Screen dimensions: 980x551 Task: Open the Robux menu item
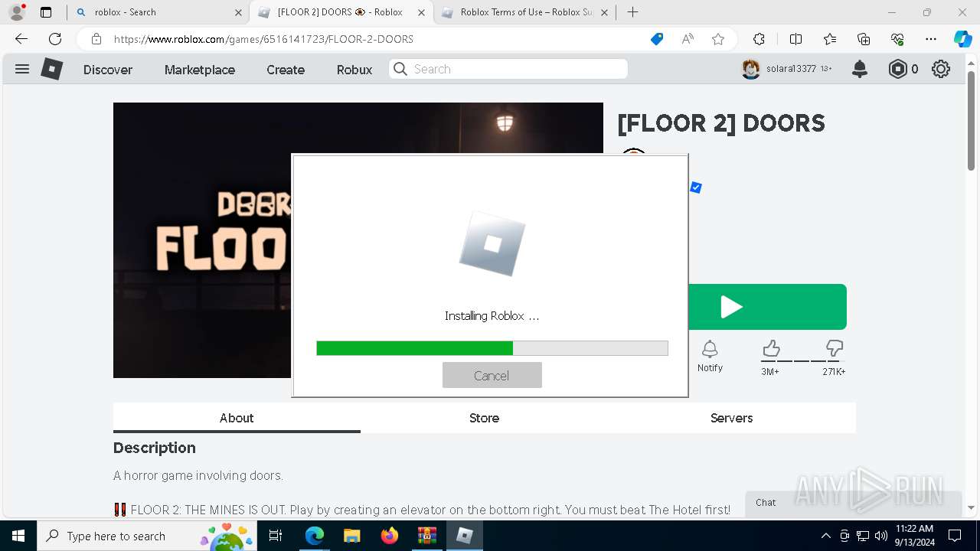(354, 69)
